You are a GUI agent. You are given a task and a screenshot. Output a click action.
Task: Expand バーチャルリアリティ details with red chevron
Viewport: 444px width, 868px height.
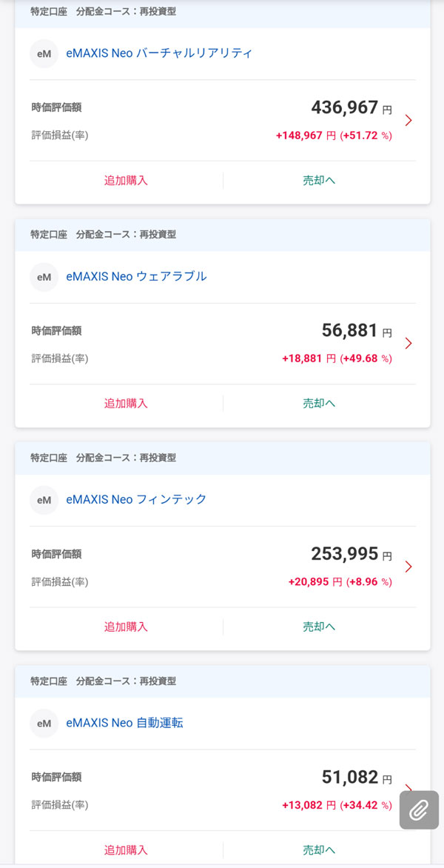(x=408, y=121)
